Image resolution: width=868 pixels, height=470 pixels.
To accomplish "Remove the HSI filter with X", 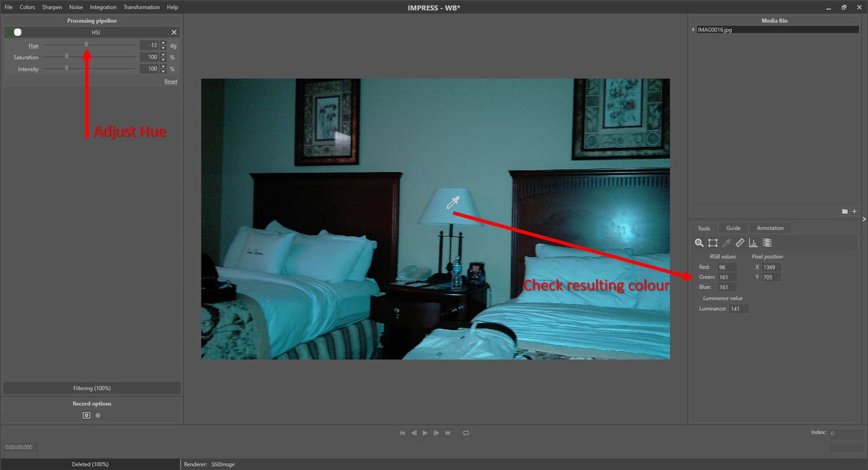I will coord(174,32).
